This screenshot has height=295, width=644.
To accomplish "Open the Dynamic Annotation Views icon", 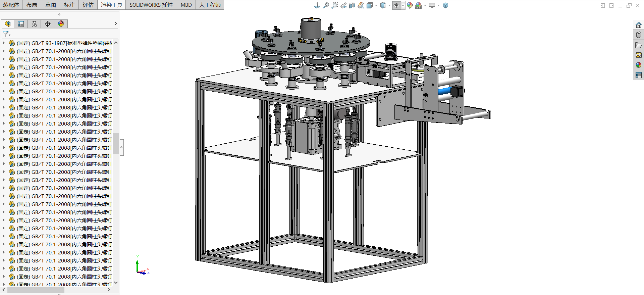I will point(361,5).
